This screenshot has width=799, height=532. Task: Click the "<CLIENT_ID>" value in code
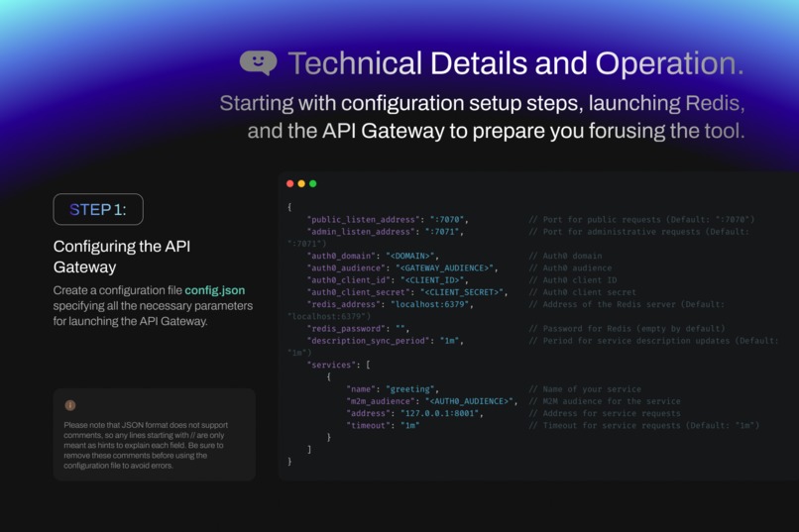432,280
